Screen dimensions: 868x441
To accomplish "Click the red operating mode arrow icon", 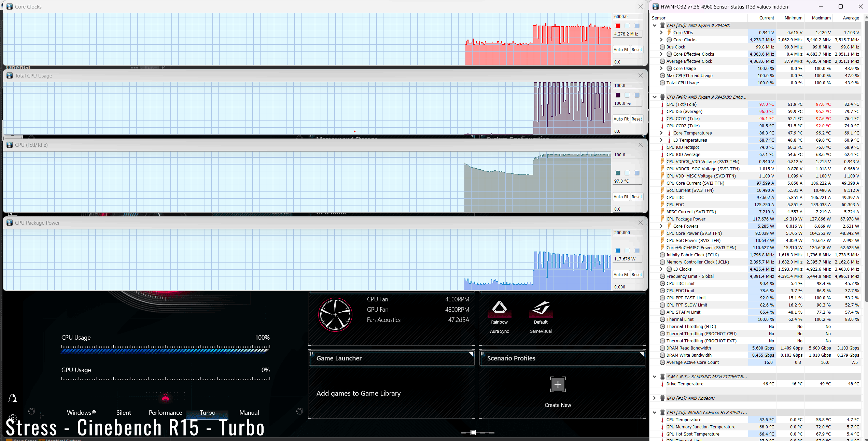I will pyautogui.click(x=165, y=397).
